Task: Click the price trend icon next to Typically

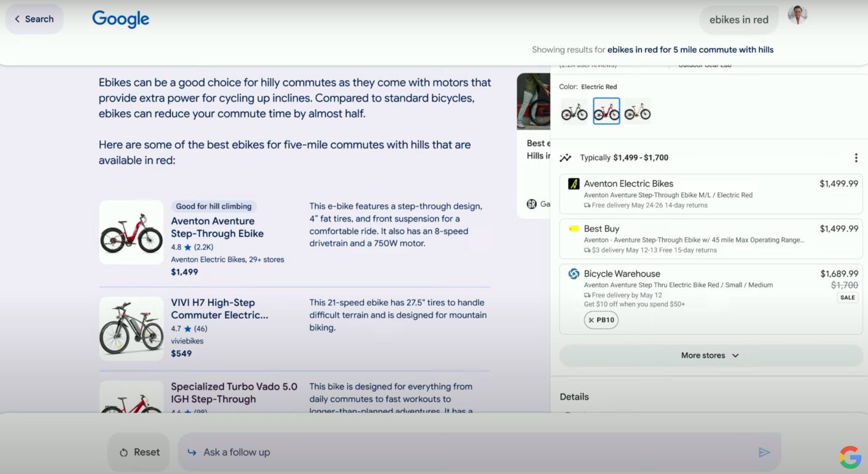Action: point(566,158)
